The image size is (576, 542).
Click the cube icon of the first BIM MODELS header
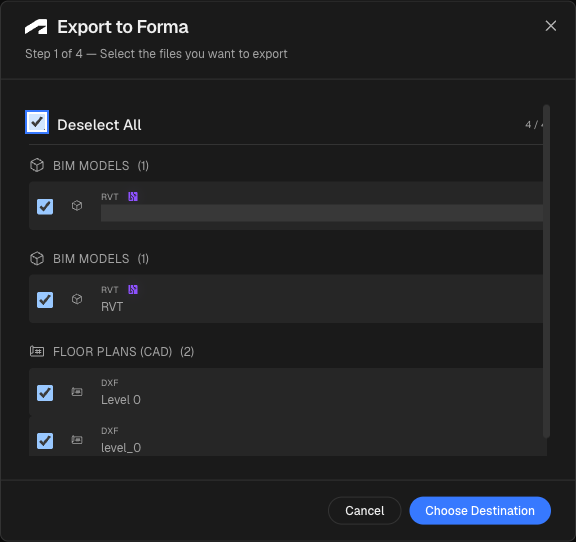(37, 165)
